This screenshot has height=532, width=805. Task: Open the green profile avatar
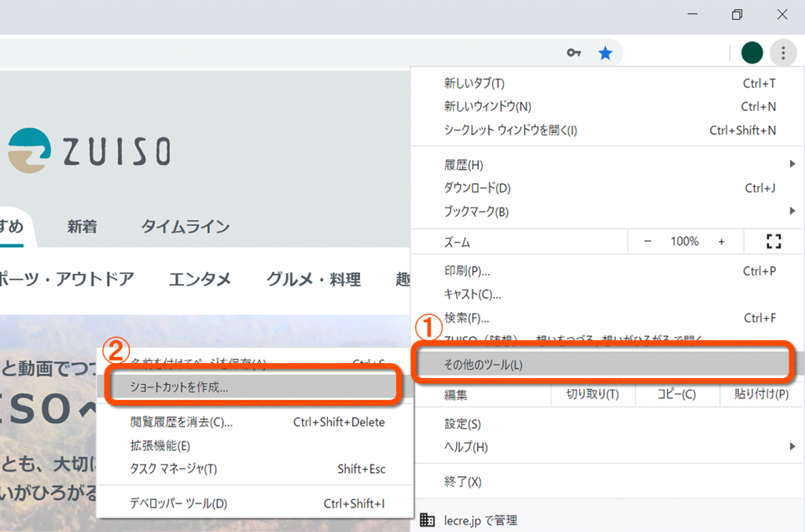point(752,53)
